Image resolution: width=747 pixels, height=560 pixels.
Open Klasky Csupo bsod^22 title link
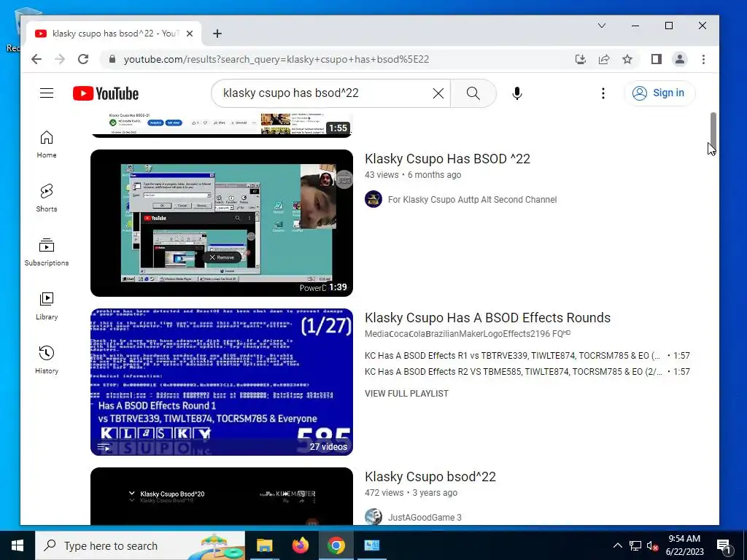point(430,477)
